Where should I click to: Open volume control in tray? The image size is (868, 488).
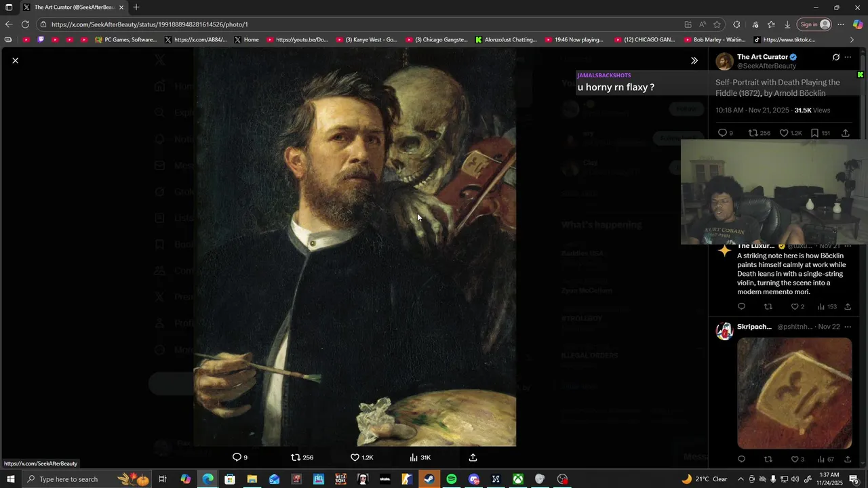795,479
